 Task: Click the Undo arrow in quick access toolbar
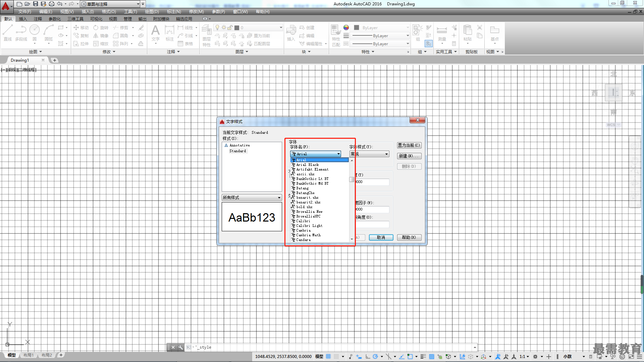[x=59, y=4]
